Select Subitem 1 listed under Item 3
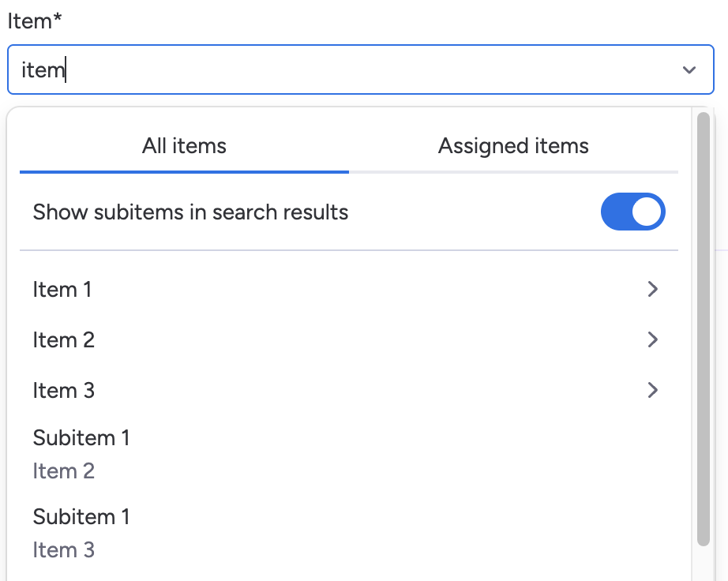This screenshot has height=581, width=728. click(81, 516)
